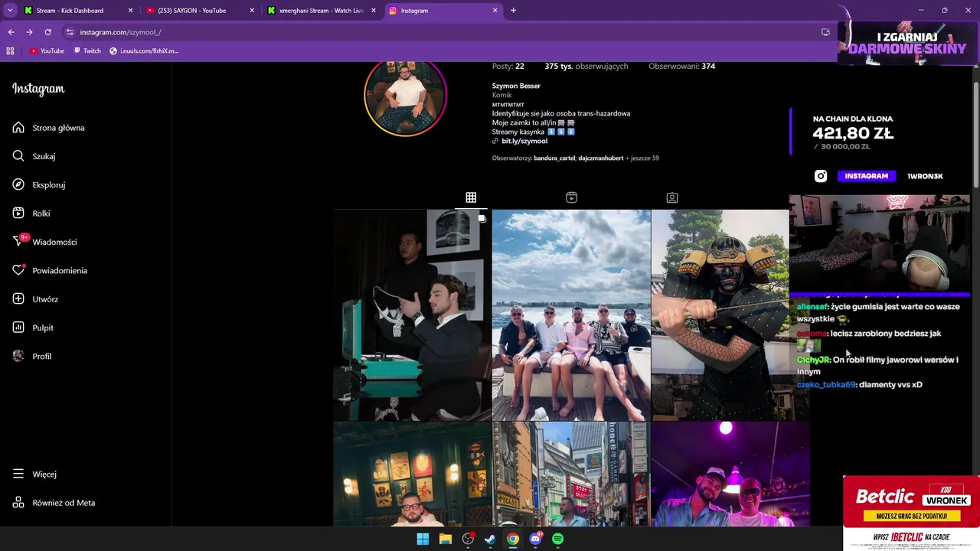Viewport: 980px width, 551px height.
Task: Click Instagram icon in stream overlay
Action: point(821,176)
